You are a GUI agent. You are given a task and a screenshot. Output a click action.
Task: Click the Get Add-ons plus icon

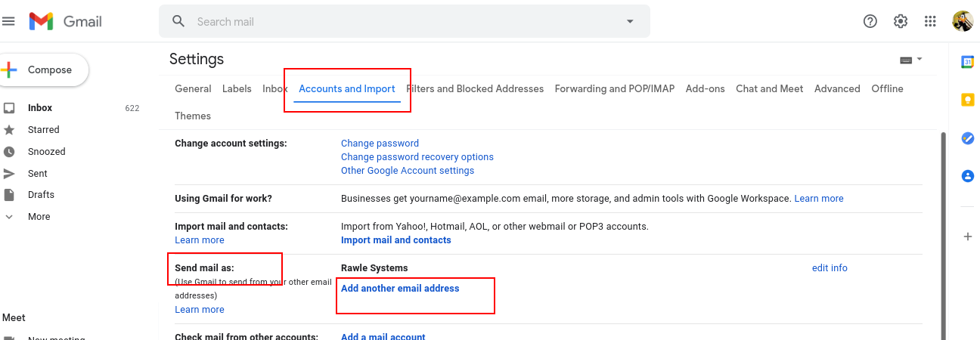click(967, 236)
